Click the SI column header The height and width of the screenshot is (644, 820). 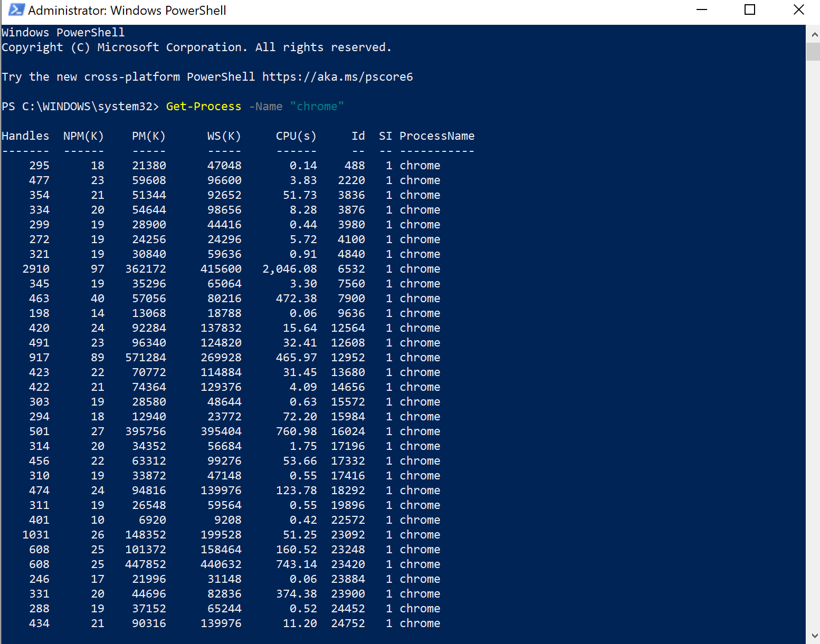coord(385,136)
